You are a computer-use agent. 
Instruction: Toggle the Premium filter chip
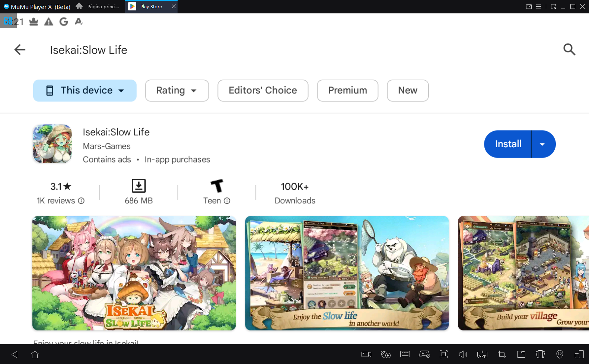click(x=347, y=90)
